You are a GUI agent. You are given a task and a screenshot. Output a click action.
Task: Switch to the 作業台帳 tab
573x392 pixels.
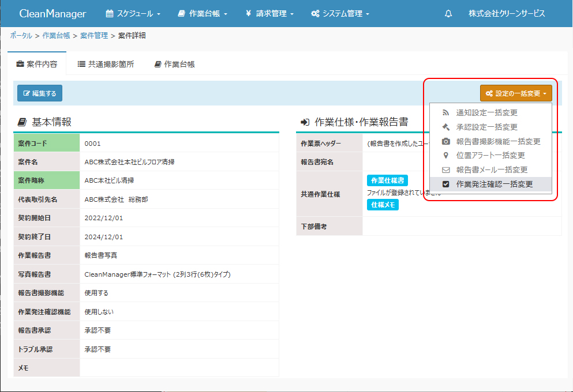(x=174, y=65)
